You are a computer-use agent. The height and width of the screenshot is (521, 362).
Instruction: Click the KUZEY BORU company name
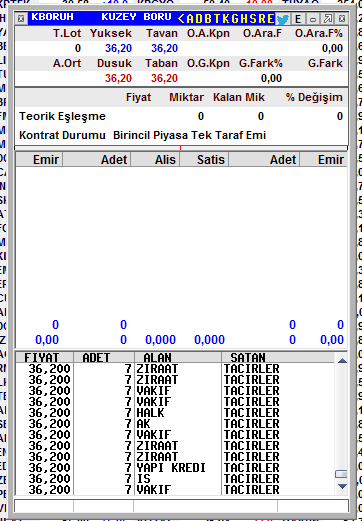136,17
